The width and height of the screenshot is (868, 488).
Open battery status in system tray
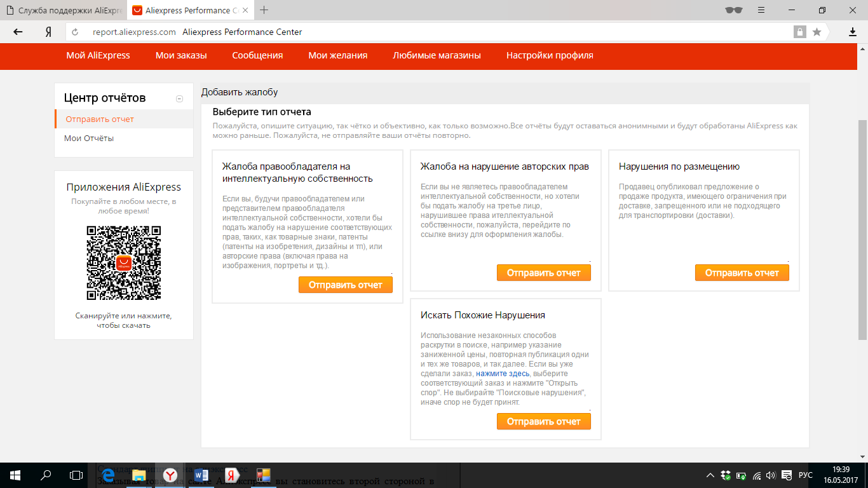(x=741, y=475)
